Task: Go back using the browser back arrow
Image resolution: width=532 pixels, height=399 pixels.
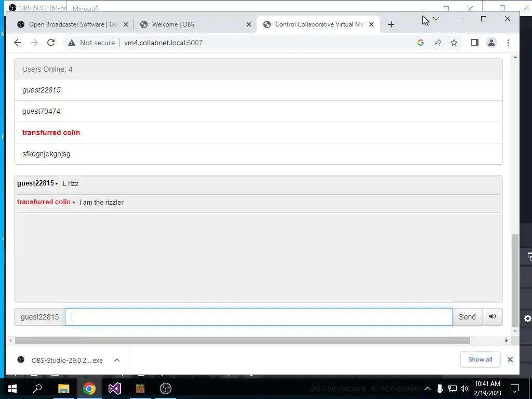Action: click(18, 43)
